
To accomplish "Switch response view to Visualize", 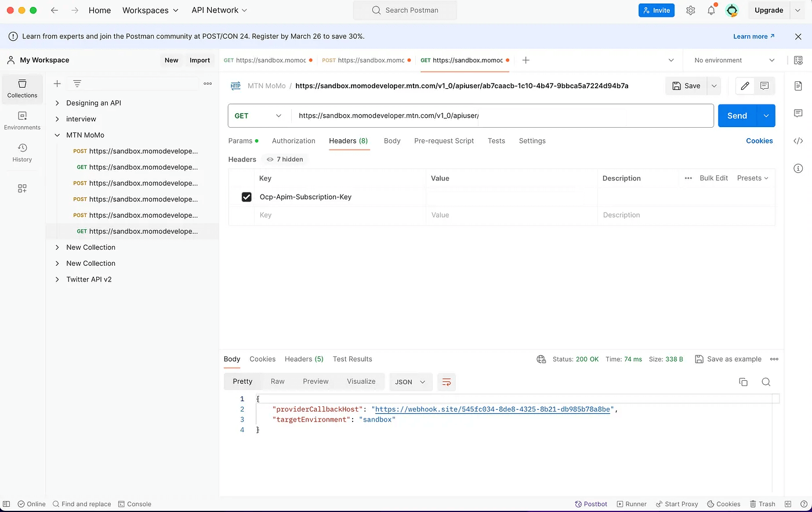I will pos(361,381).
